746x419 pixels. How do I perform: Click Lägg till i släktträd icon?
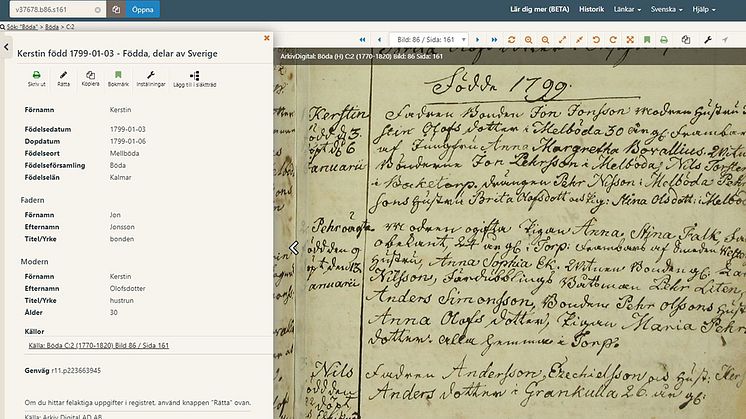coord(195,76)
